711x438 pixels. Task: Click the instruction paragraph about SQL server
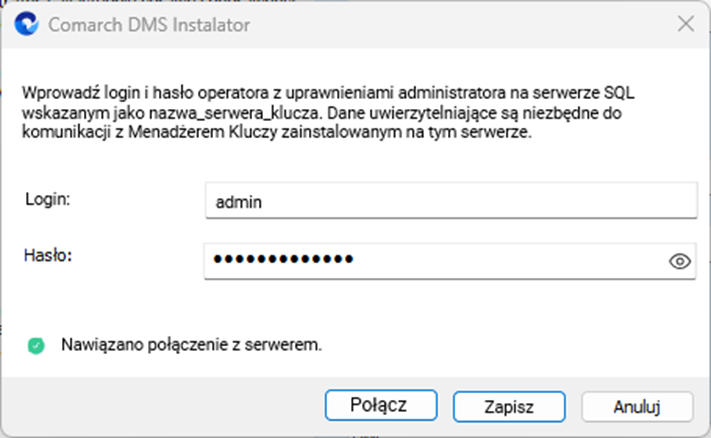[x=328, y=112]
